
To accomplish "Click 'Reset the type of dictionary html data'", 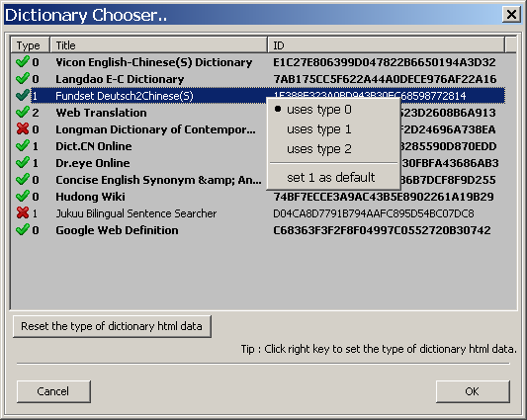I will click(x=112, y=326).
